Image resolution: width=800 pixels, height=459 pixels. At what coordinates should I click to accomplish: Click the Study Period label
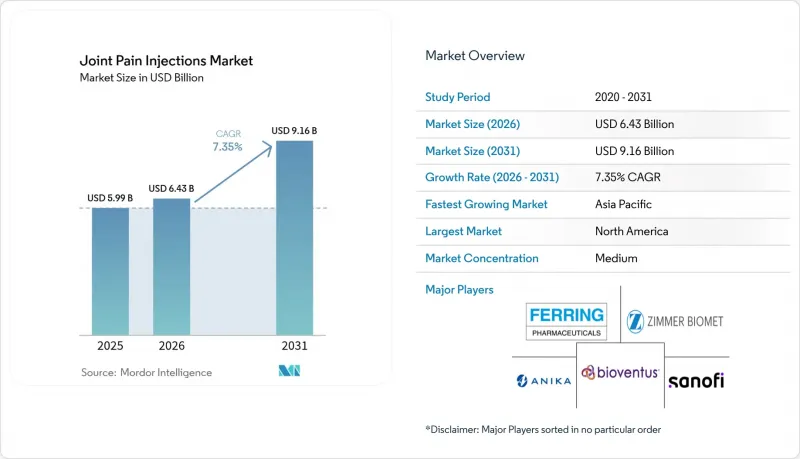[x=458, y=97]
